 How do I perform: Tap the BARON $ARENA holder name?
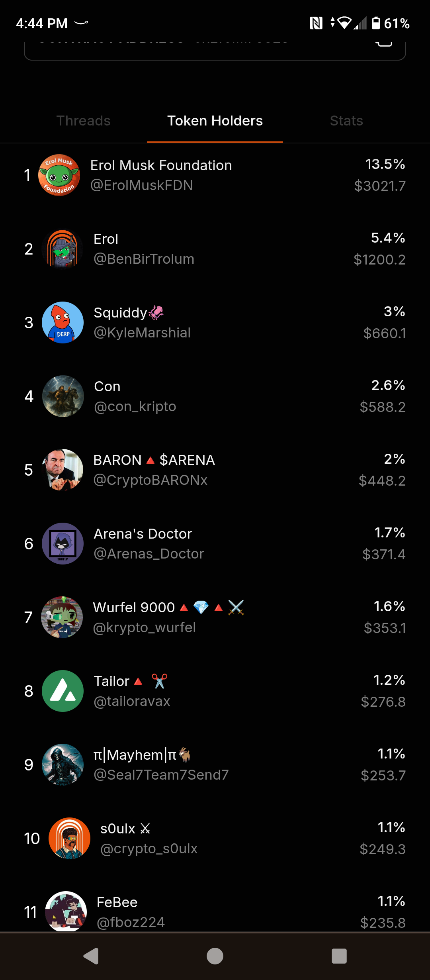click(154, 460)
